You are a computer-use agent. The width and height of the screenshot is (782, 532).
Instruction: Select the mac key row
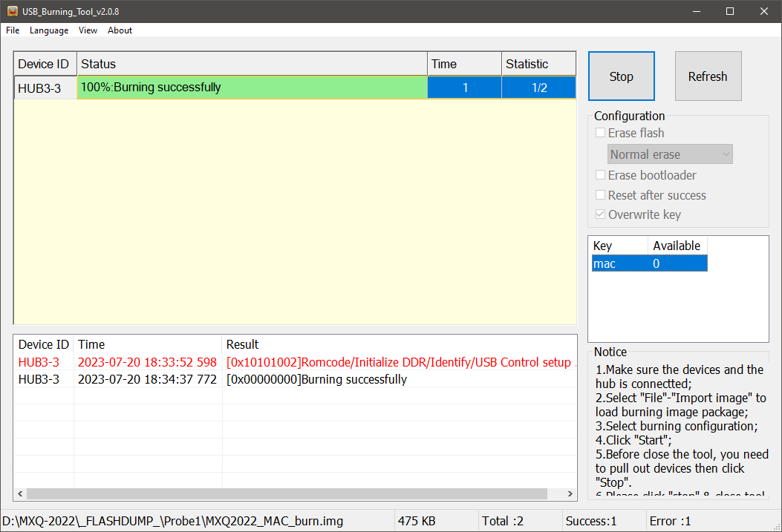(x=649, y=263)
